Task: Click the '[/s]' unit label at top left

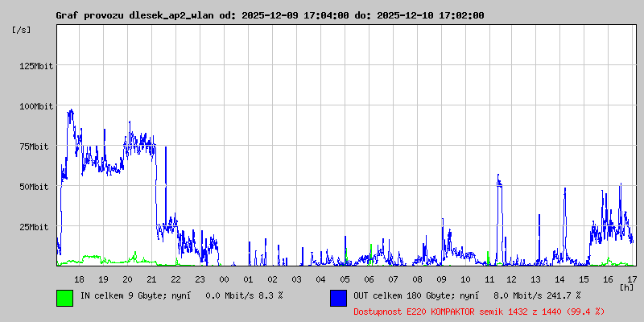Action: 22,29
